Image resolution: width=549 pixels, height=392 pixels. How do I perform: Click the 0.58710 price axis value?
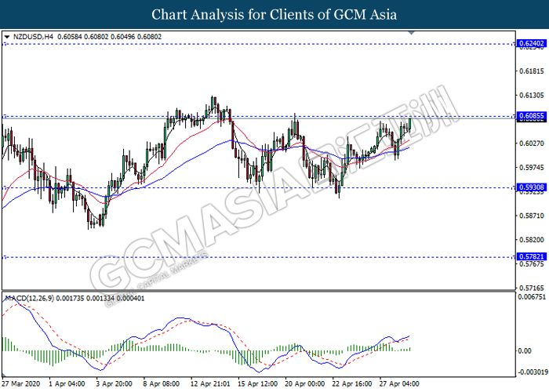pyautogui.click(x=532, y=216)
